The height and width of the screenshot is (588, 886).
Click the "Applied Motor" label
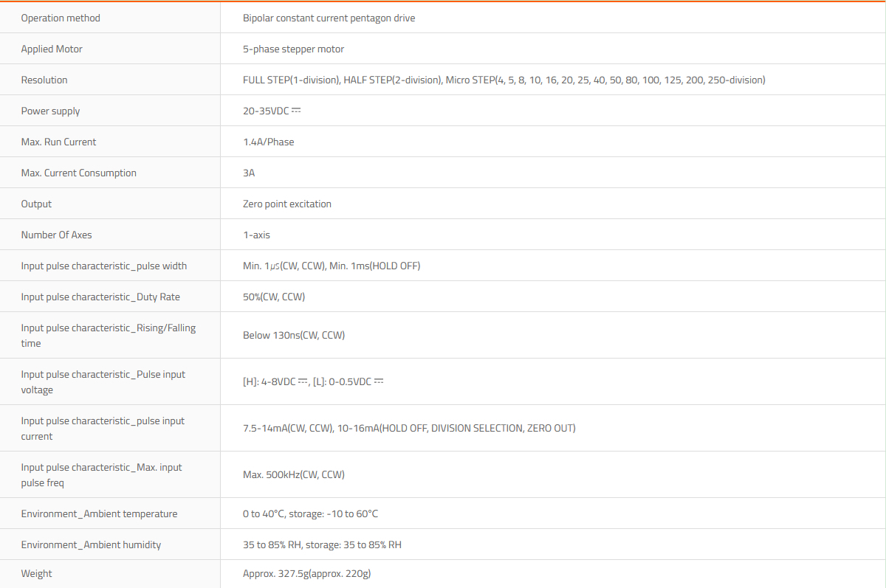click(x=52, y=49)
